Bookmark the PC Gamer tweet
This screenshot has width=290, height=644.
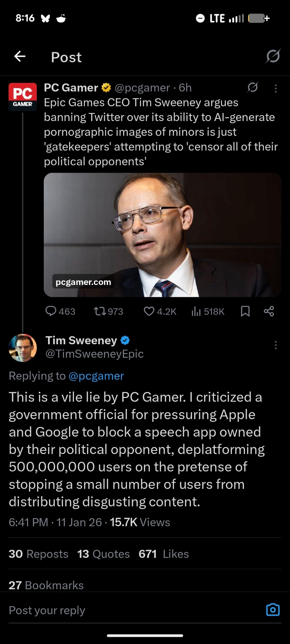245,311
